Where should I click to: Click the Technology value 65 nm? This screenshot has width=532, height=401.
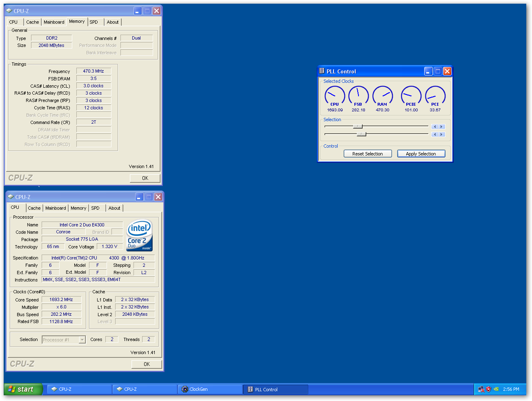(x=53, y=246)
